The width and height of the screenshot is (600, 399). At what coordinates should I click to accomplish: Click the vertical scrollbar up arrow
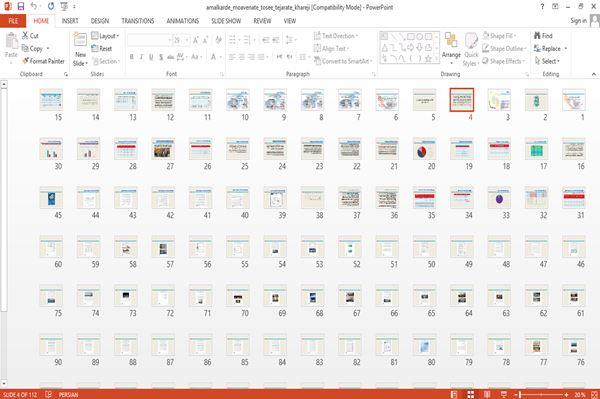(4, 85)
